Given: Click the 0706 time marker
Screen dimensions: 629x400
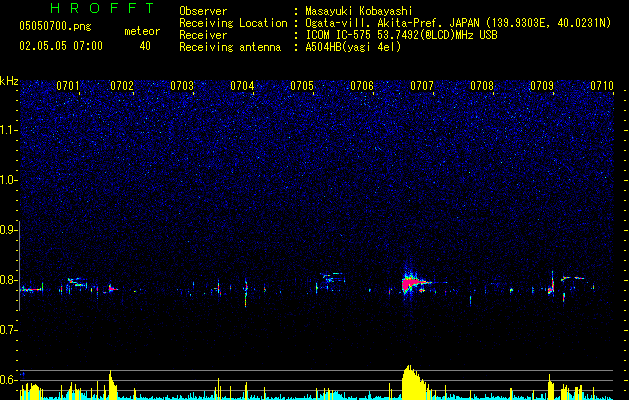Looking at the screenshot, I should 362,86.
